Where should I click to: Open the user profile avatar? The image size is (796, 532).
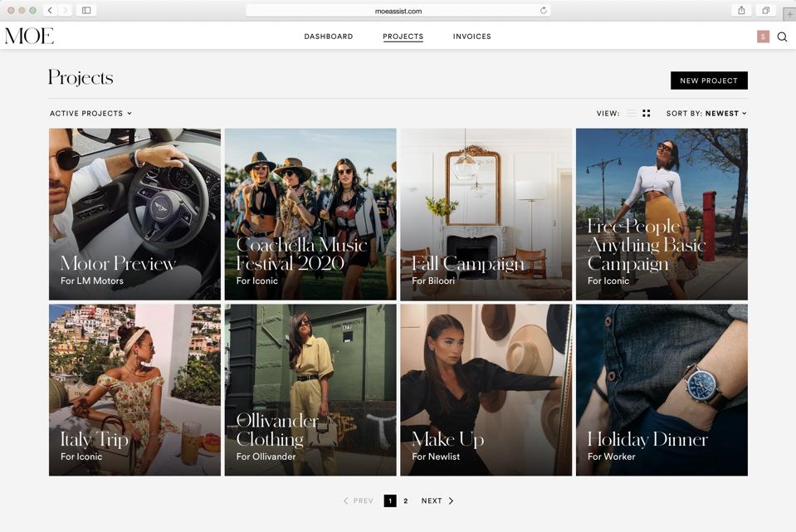[x=763, y=37]
